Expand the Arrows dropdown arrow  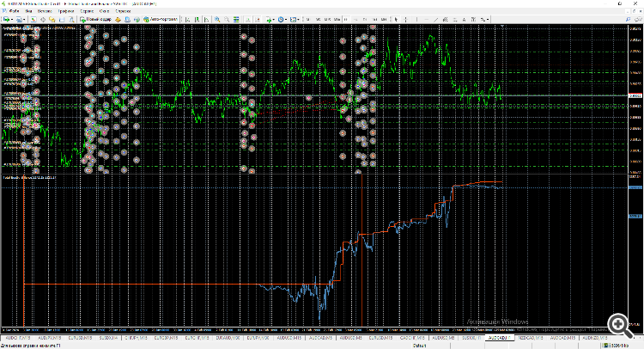click(x=488, y=19)
